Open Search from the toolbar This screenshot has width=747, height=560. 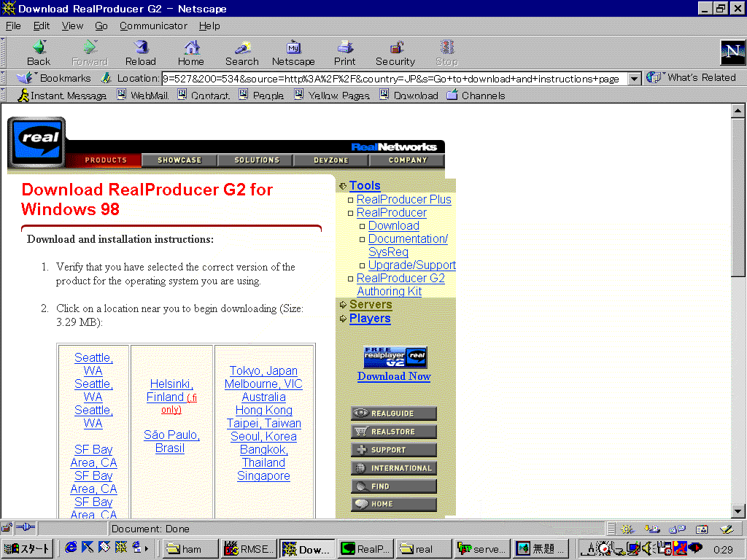(242, 52)
